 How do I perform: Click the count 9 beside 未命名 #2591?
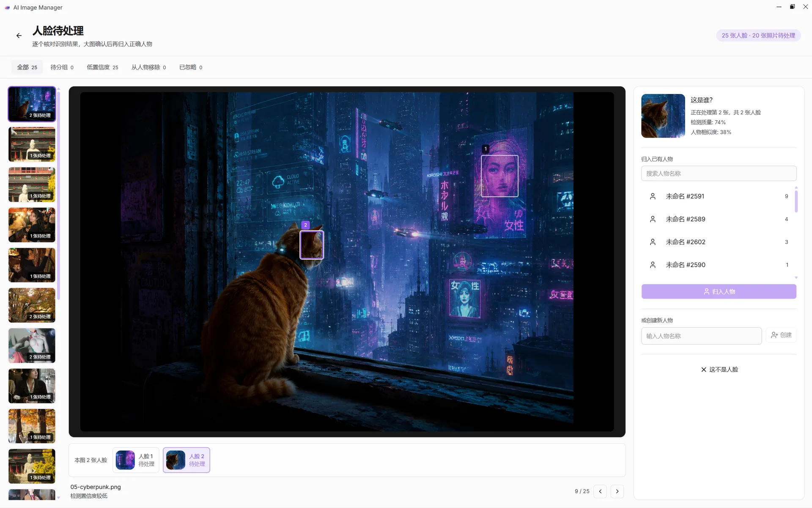[x=787, y=196]
